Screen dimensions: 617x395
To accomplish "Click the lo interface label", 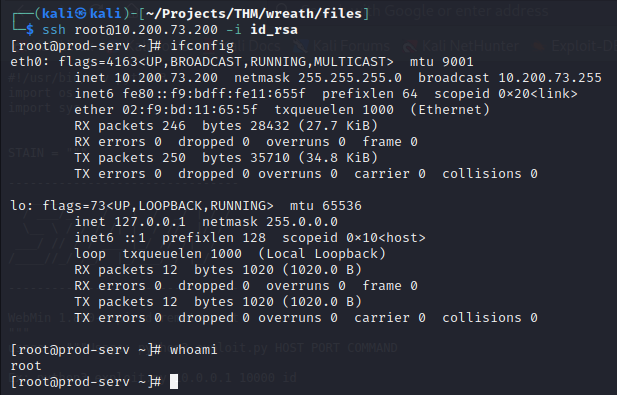I will 18,206.
